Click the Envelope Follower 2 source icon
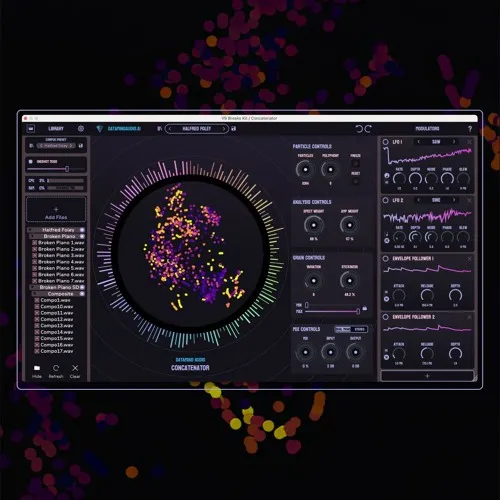 click(386, 357)
